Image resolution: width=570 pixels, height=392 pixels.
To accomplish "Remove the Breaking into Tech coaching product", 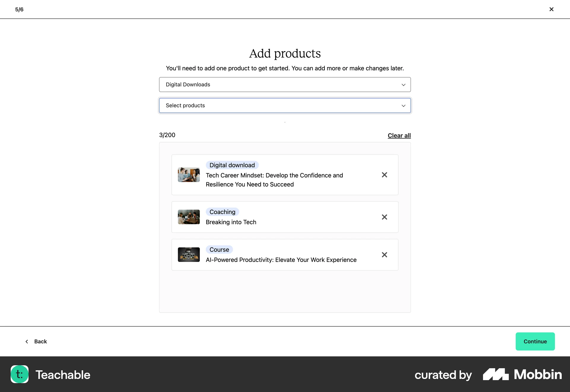I will pos(384,217).
